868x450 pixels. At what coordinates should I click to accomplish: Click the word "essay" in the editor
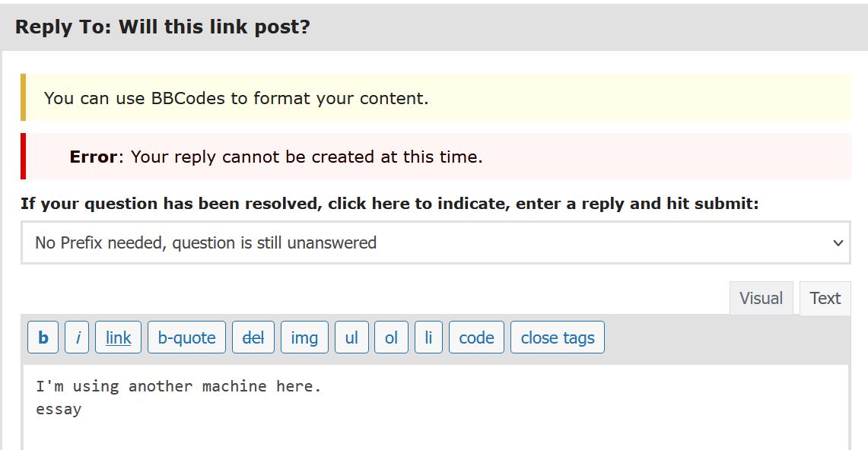[59, 409]
